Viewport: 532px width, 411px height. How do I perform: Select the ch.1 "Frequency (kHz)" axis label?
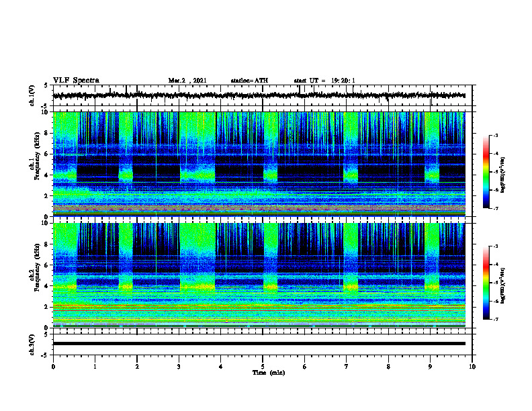[x=37, y=156]
